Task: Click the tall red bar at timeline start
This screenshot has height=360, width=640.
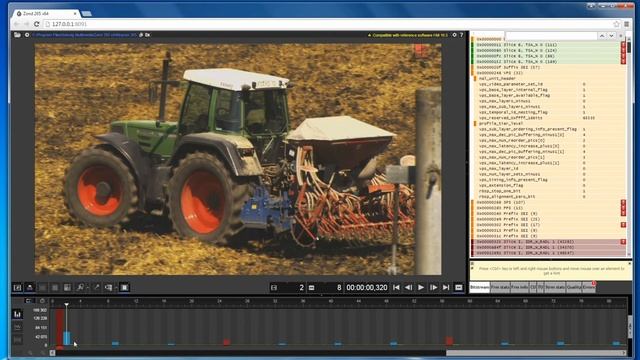Action: tap(60, 328)
